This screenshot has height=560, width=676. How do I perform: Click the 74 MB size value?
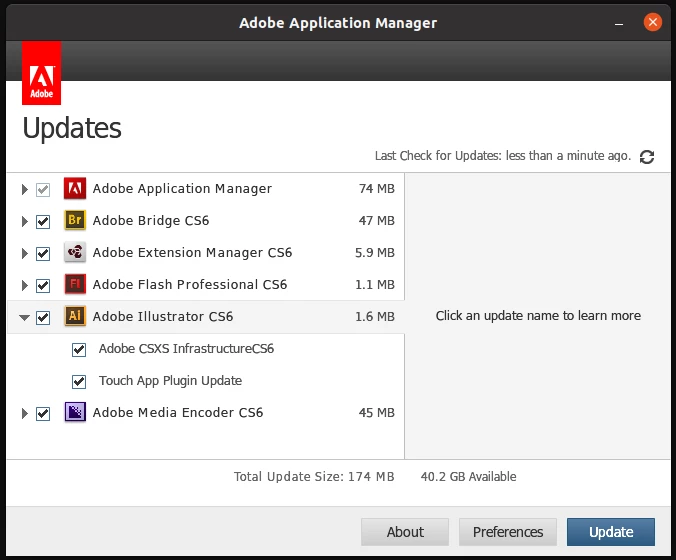click(376, 189)
